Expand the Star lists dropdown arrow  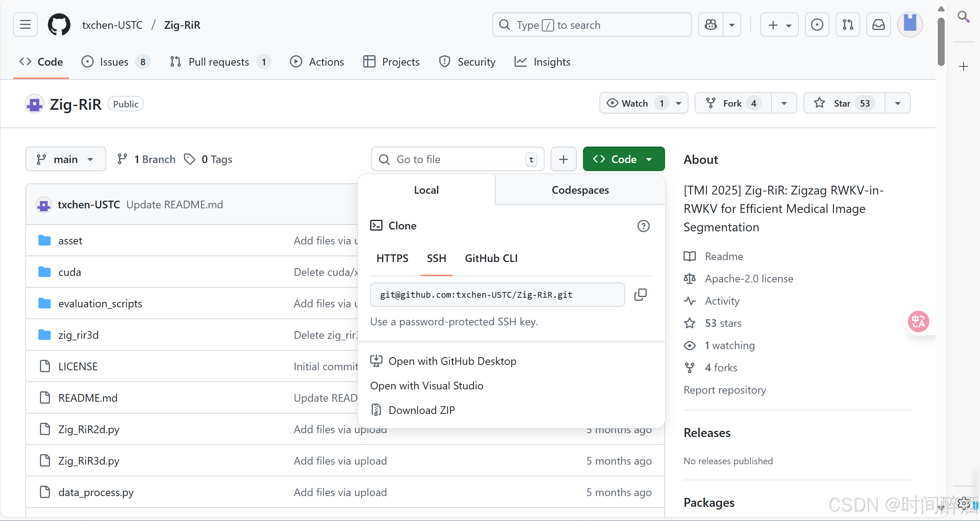[x=898, y=103]
